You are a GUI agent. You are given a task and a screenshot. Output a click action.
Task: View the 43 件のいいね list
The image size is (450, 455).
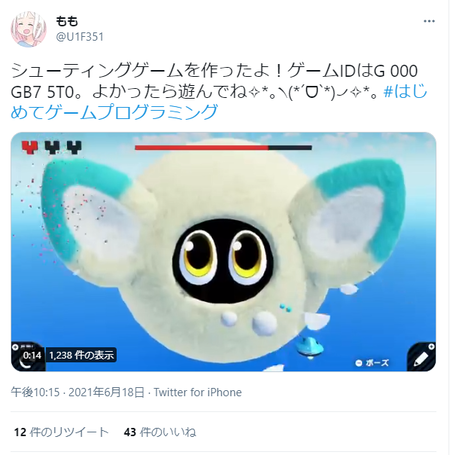pyautogui.click(x=160, y=432)
